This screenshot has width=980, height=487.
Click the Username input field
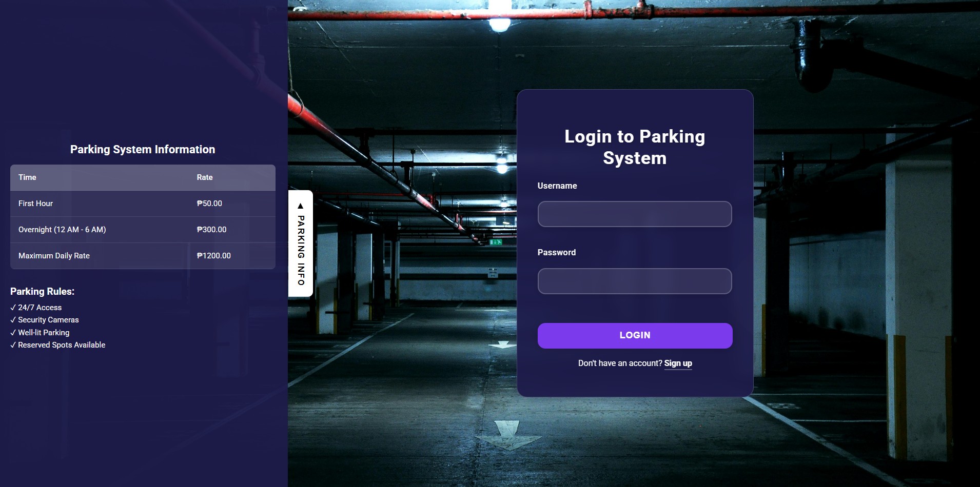(635, 214)
